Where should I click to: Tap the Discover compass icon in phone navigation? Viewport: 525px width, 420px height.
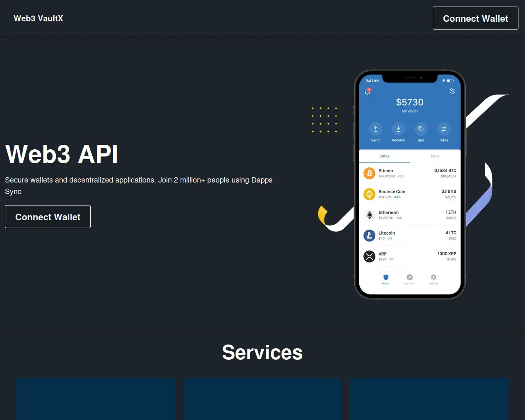coord(409,277)
